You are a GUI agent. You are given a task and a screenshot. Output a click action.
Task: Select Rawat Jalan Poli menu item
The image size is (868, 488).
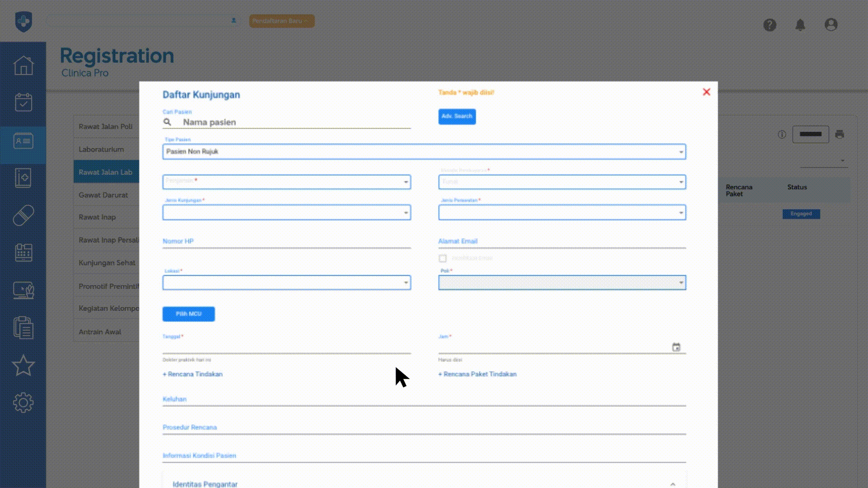[x=105, y=127]
